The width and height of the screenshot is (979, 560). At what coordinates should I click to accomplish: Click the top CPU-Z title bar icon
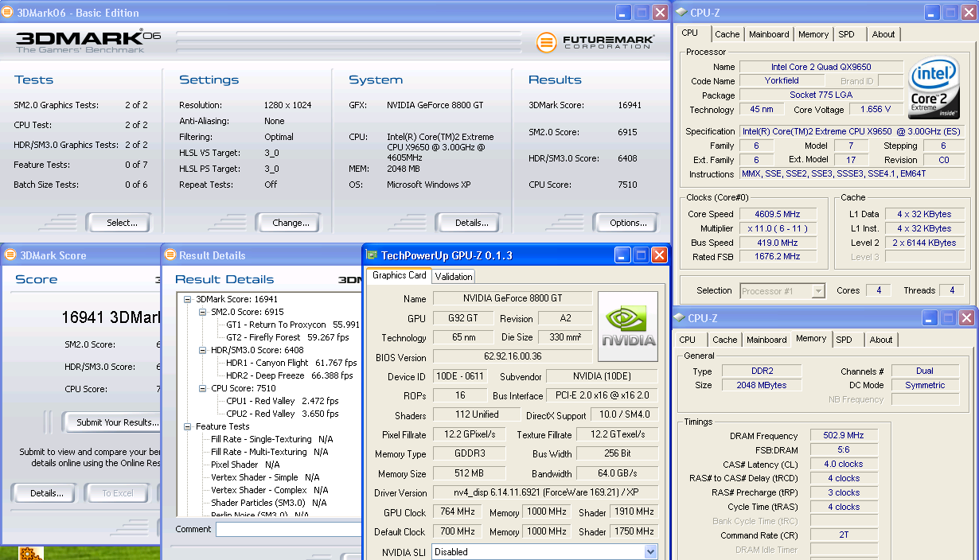(681, 13)
